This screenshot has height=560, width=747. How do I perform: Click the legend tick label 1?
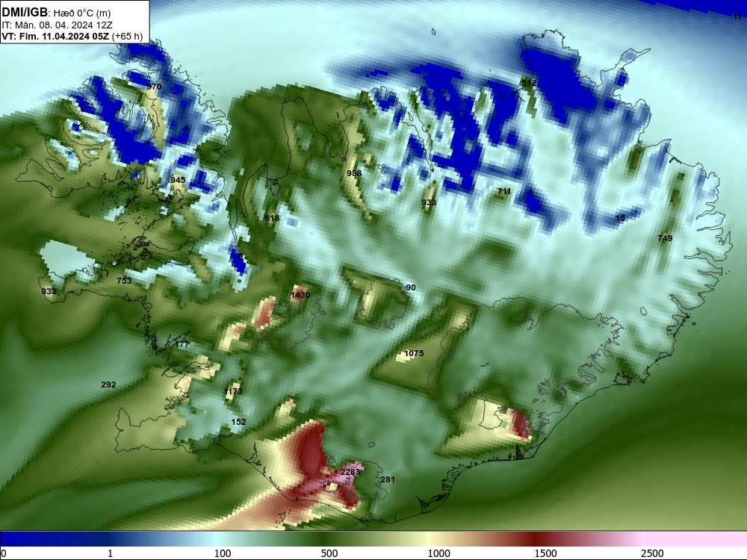click(110, 553)
